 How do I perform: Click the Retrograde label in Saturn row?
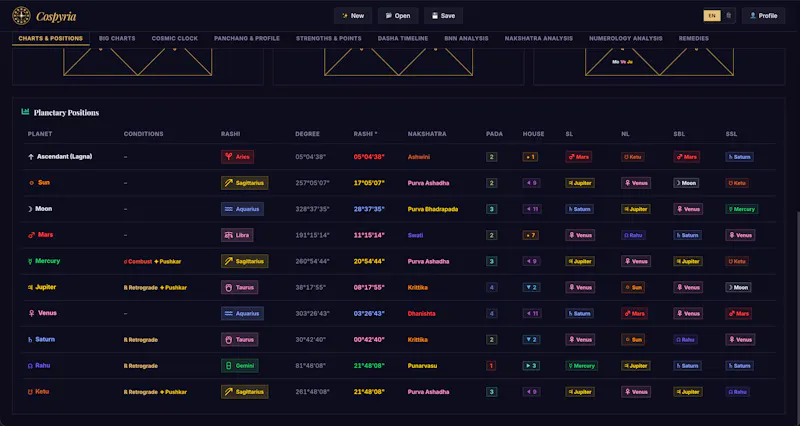point(141,340)
